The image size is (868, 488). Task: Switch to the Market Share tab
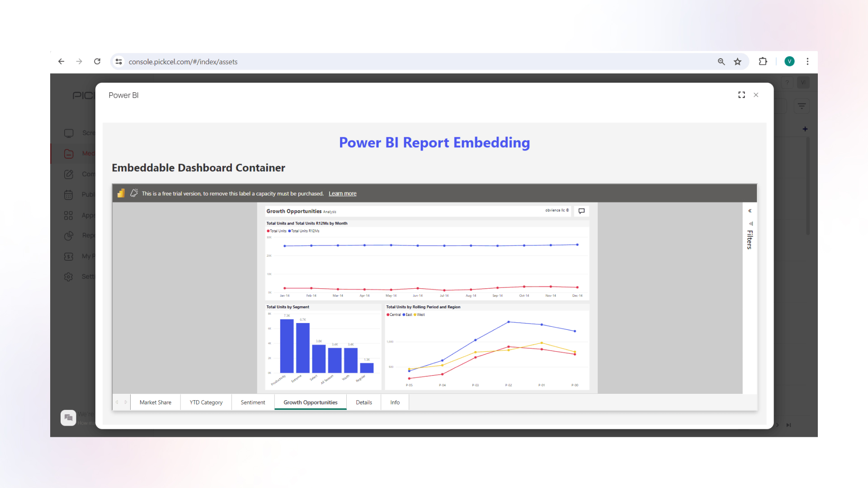point(156,402)
